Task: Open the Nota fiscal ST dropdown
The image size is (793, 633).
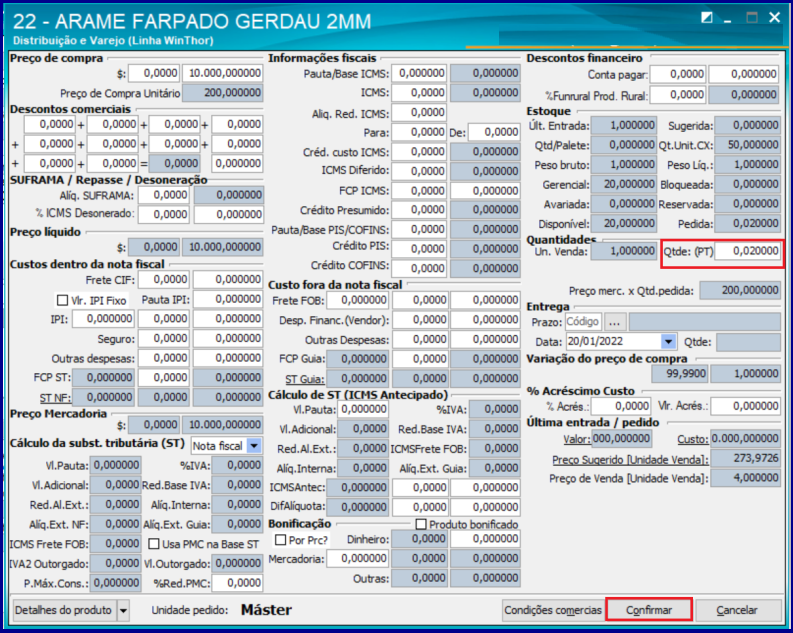Action: pos(254,446)
